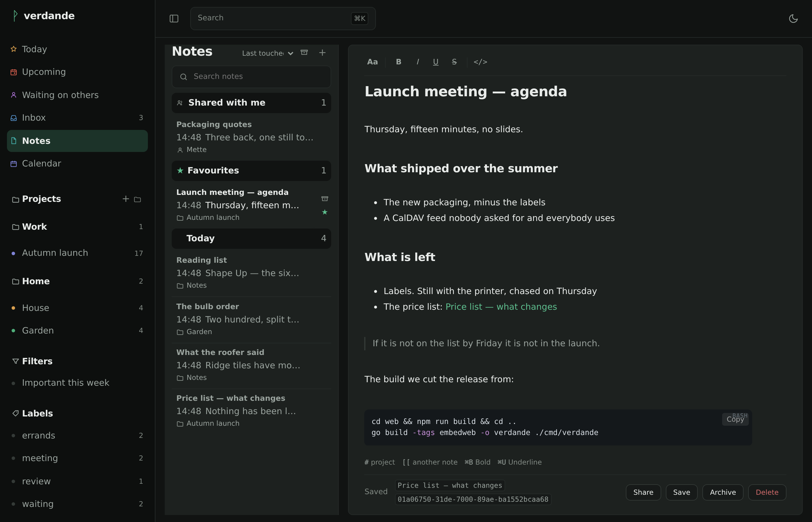812x522 pixels.
Task: Toggle the sidebar panel icon
Action: click(x=174, y=18)
